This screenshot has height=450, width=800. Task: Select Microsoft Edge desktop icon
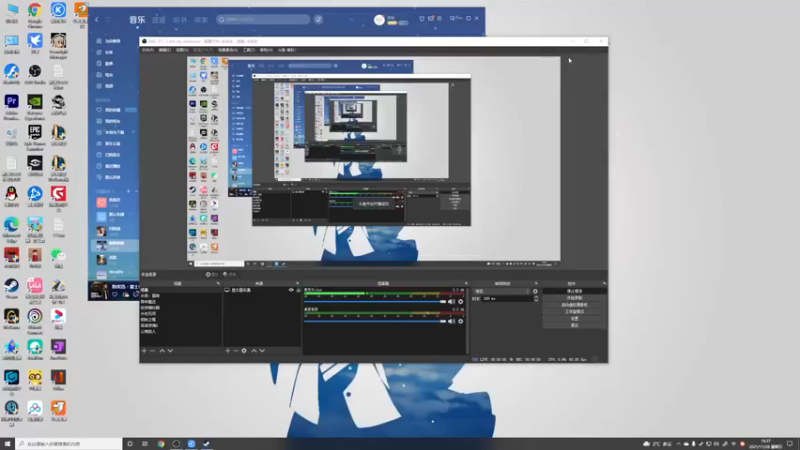click(x=11, y=229)
